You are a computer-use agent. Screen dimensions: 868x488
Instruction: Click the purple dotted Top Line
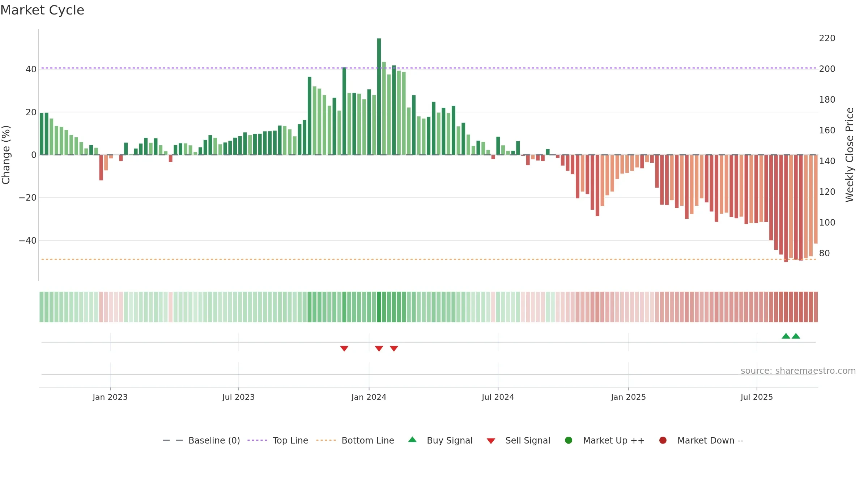(429, 68)
